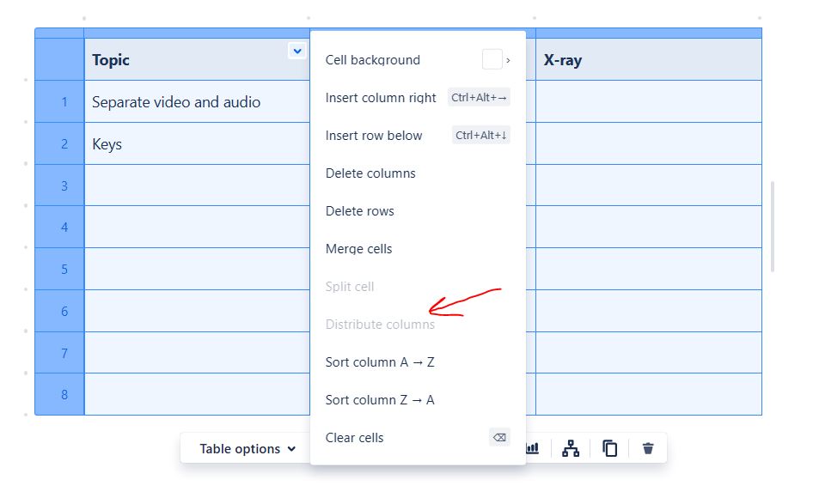
Task: Delete the table via the trash icon
Action: tap(647, 447)
